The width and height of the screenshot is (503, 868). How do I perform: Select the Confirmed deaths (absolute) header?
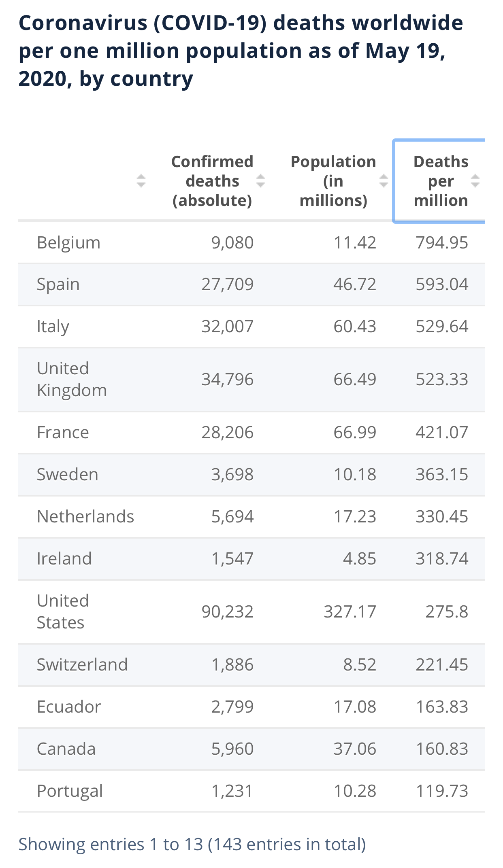pos(212,181)
